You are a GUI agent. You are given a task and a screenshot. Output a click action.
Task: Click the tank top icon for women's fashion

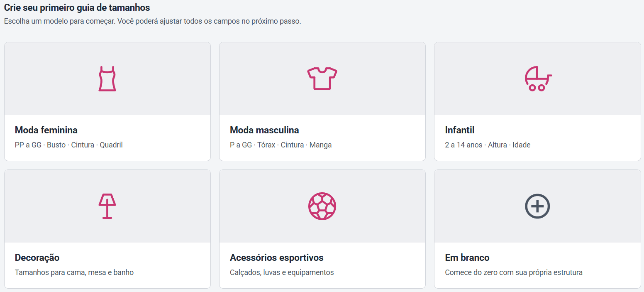tap(107, 79)
